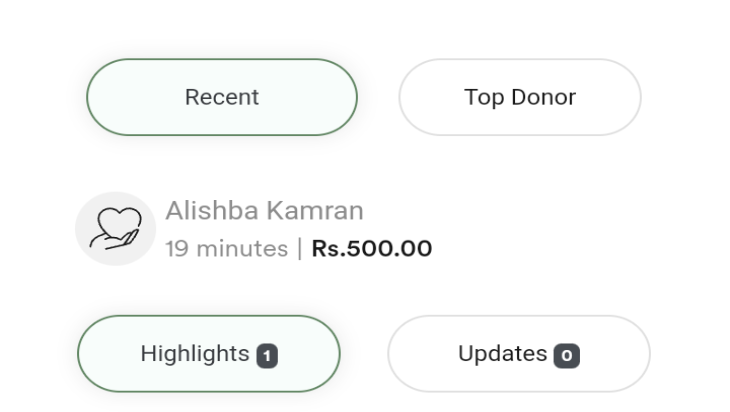Screen dimensions: 730x412
Task: Switch to the Top Donor tab
Action: click(x=520, y=97)
